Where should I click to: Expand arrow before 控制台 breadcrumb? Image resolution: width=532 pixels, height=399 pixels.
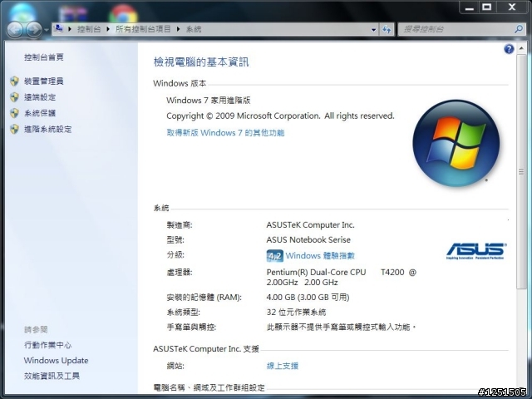coord(70,29)
